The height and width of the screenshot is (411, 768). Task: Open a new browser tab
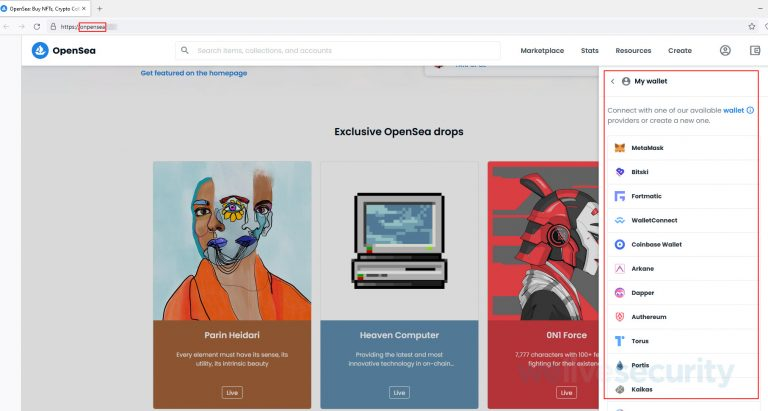pyautogui.click(x=99, y=8)
